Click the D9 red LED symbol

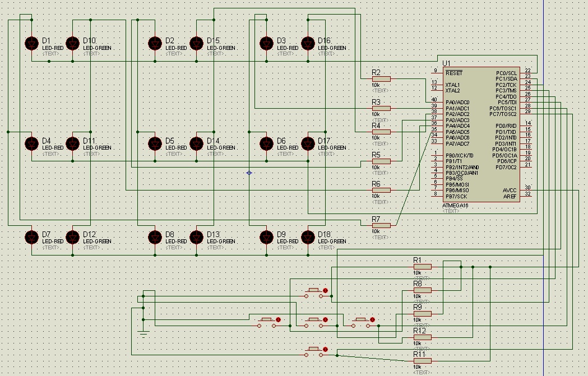coord(267,237)
